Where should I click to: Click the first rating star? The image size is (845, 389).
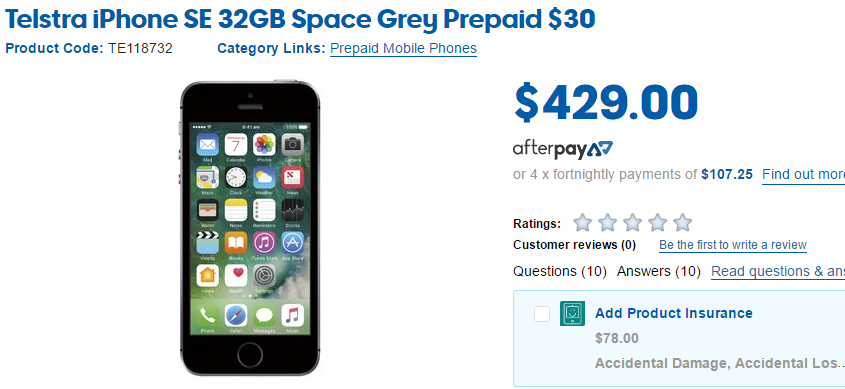tap(582, 222)
